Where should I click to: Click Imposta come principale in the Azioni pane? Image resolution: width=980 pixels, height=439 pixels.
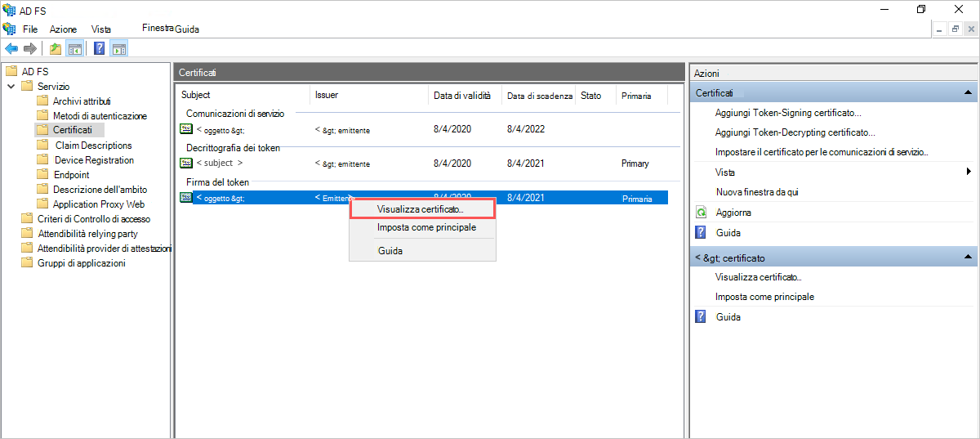(x=764, y=297)
